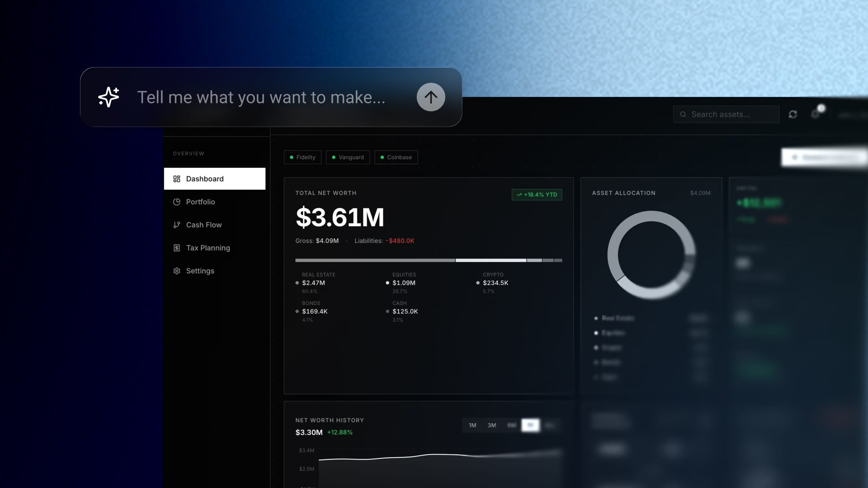The image size is (868, 488).
Task: Click the Portfolio pie chart icon
Action: click(177, 202)
